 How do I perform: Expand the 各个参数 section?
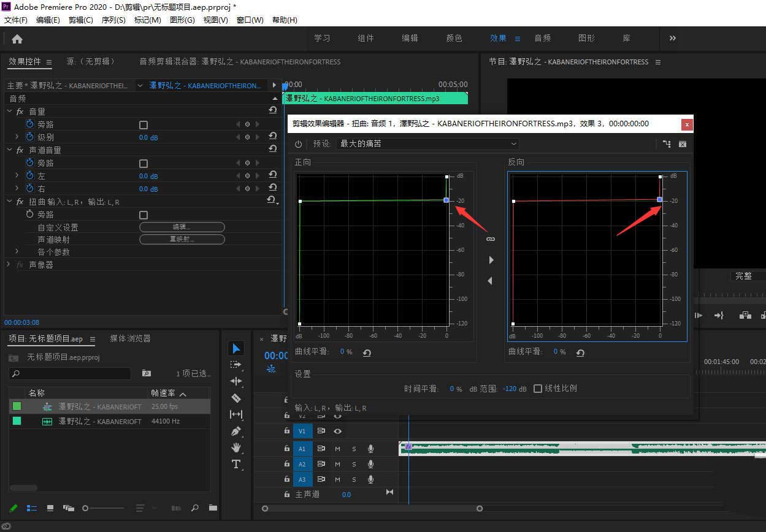tap(17, 252)
